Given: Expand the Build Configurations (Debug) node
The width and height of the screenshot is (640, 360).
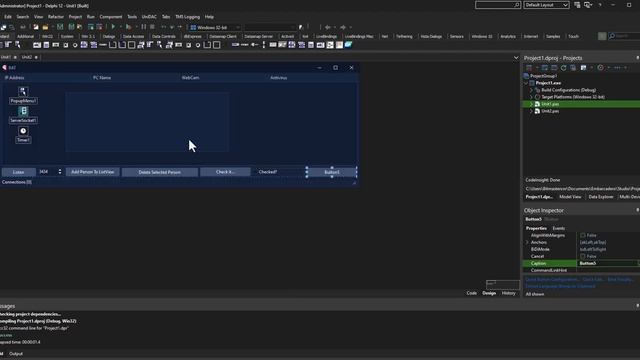Looking at the screenshot, I should (531, 90).
